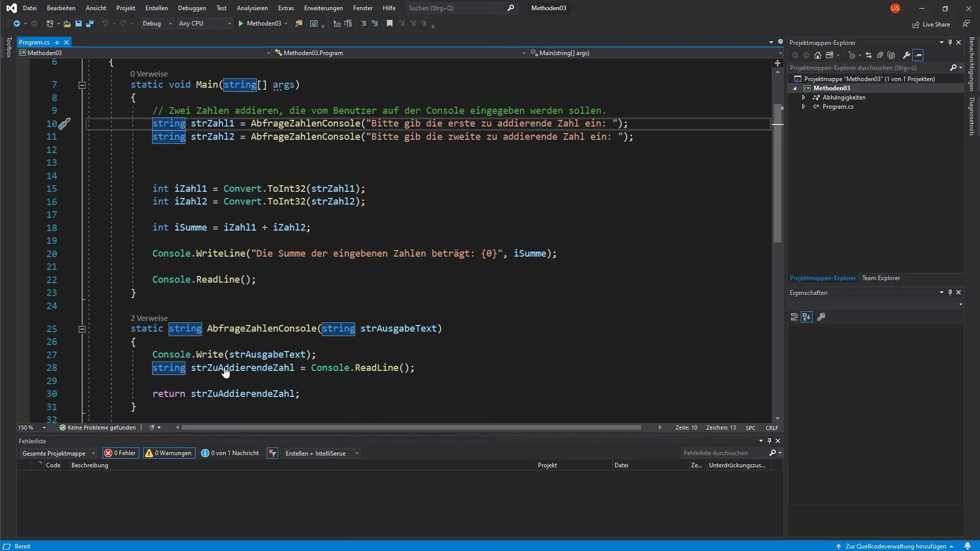
Task: Toggle auto-hide pin of Fehlerliste panel
Action: 769,441
